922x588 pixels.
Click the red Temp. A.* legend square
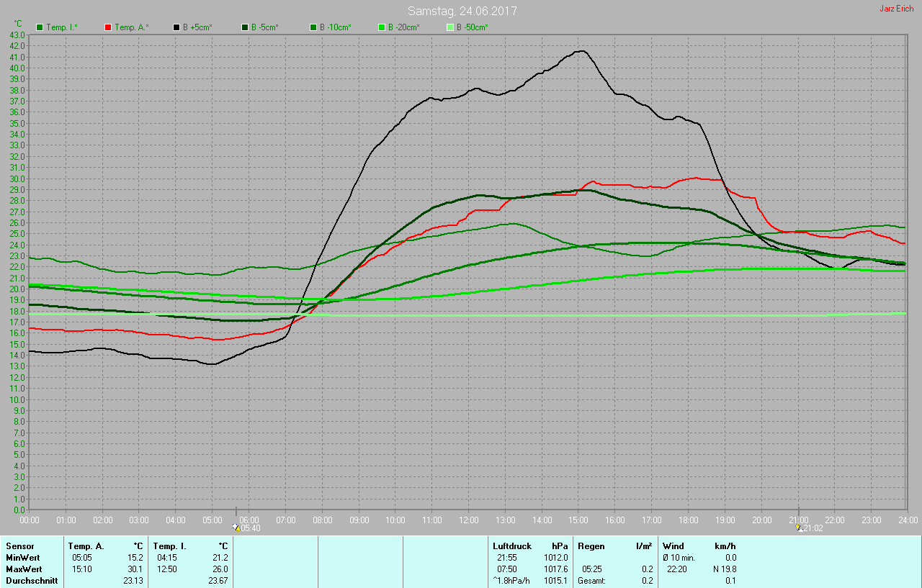pyautogui.click(x=108, y=27)
